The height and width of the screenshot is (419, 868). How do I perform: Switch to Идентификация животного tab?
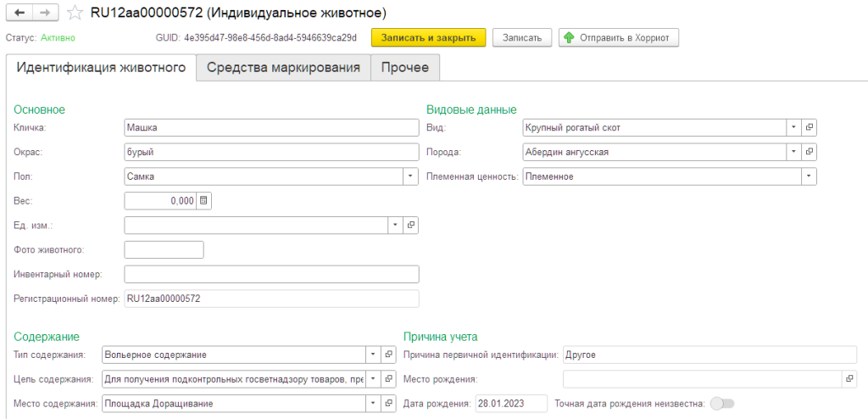click(102, 68)
